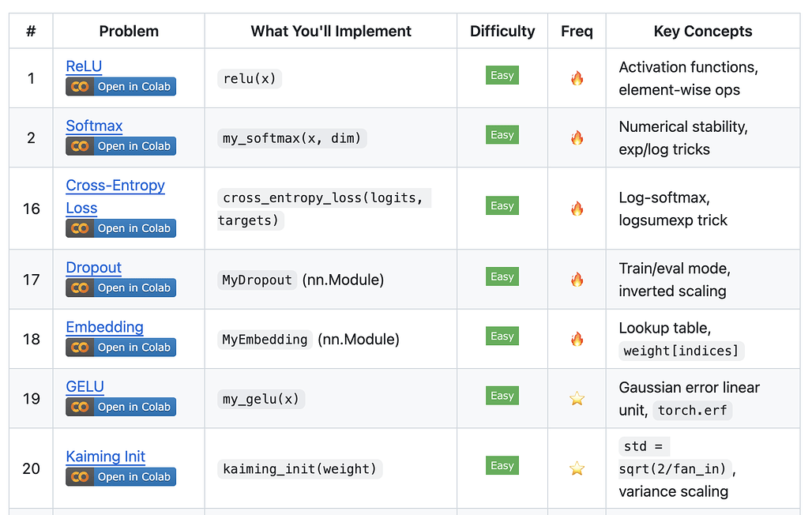
Task: Click the Easy badge in ReLU row
Action: 502,75
